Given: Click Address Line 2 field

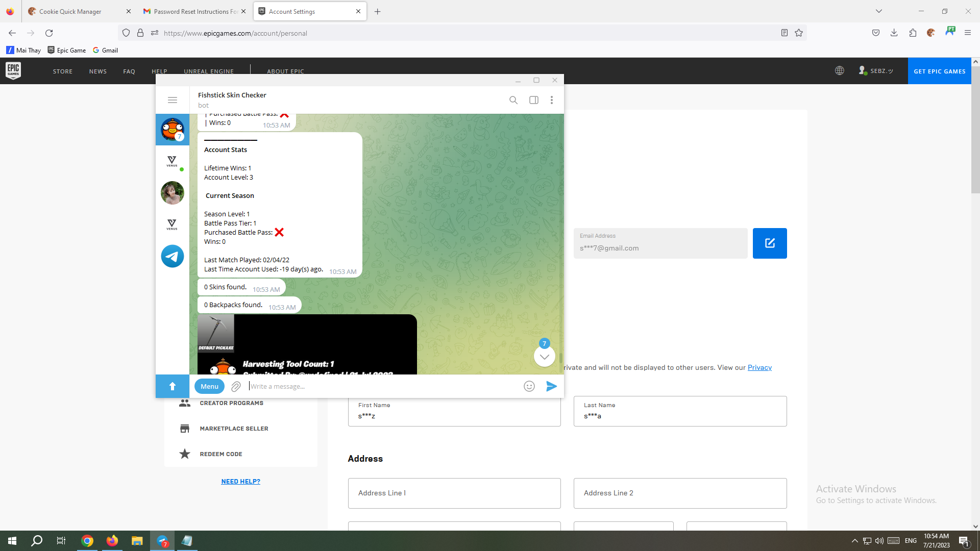Looking at the screenshot, I should point(680,493).
